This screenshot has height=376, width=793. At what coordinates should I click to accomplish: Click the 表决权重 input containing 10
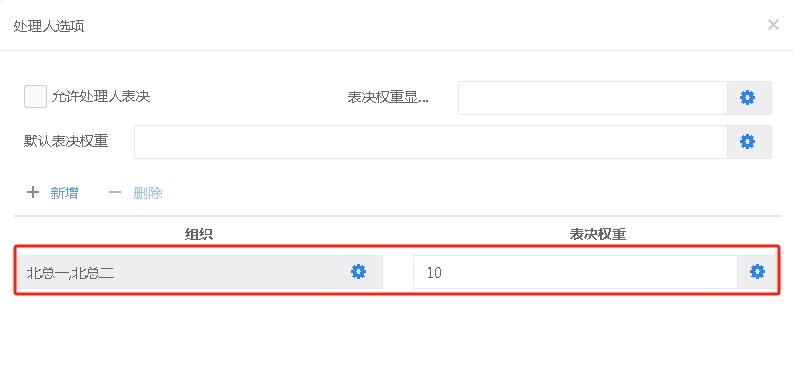point(575,272)
